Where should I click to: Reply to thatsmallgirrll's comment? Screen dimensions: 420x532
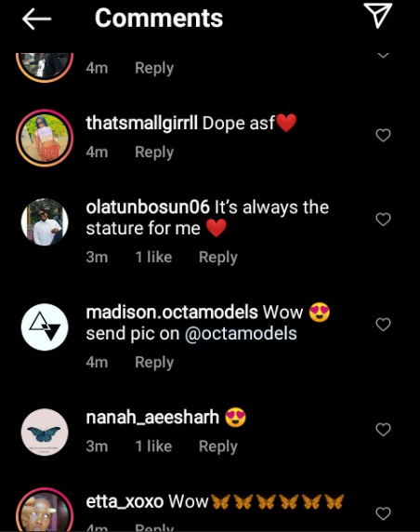154,153
